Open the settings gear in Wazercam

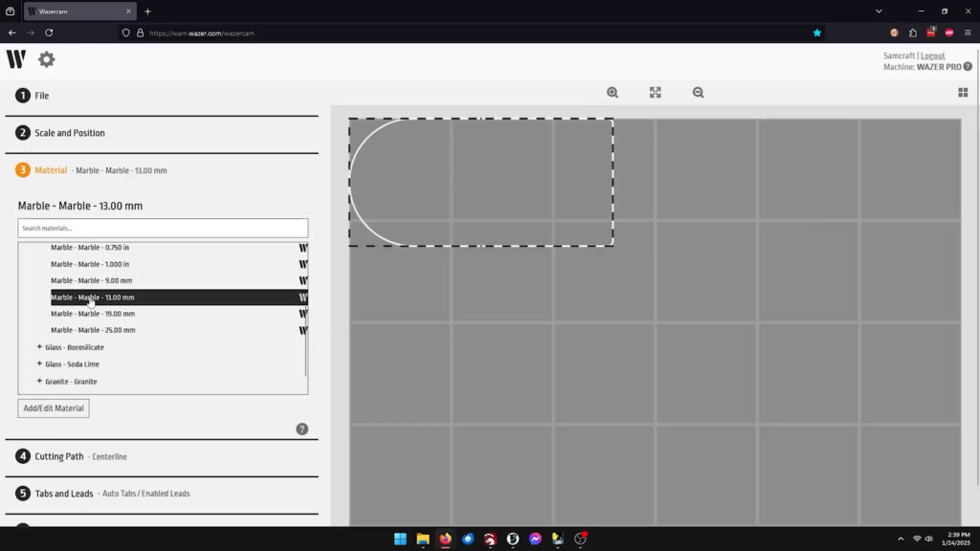pyautogui.click(x=46, y=59)
